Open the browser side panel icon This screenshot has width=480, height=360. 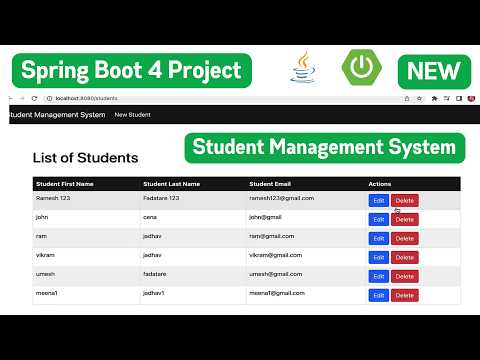[459, 98]
